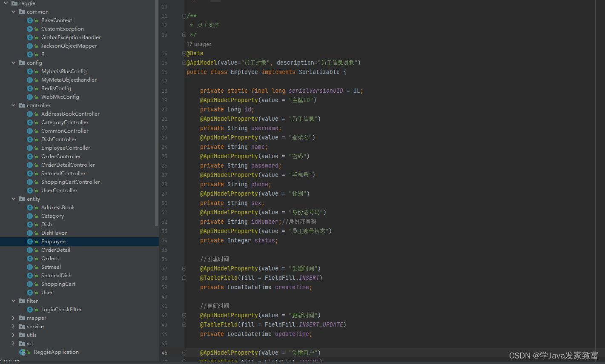Collapse the config package

14,63
